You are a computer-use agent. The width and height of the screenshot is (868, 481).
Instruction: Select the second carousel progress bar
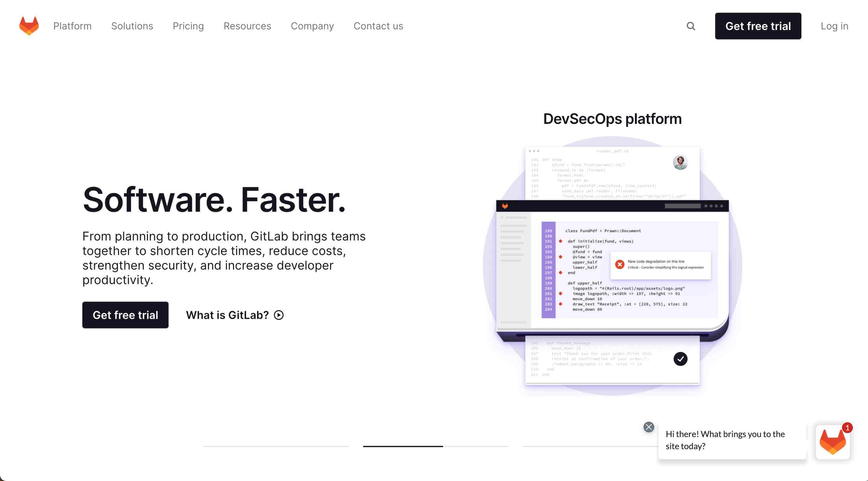[436, 446]
